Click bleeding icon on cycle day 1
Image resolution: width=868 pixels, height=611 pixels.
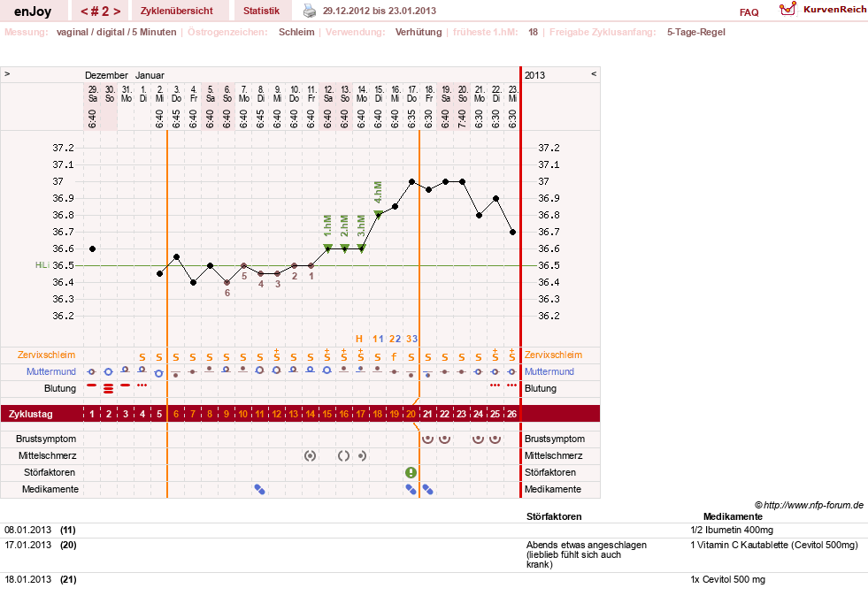(92, 385)
